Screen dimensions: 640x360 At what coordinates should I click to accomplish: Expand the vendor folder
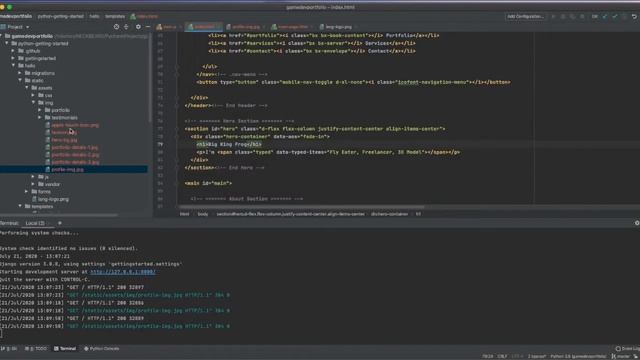tap(33, 184)
